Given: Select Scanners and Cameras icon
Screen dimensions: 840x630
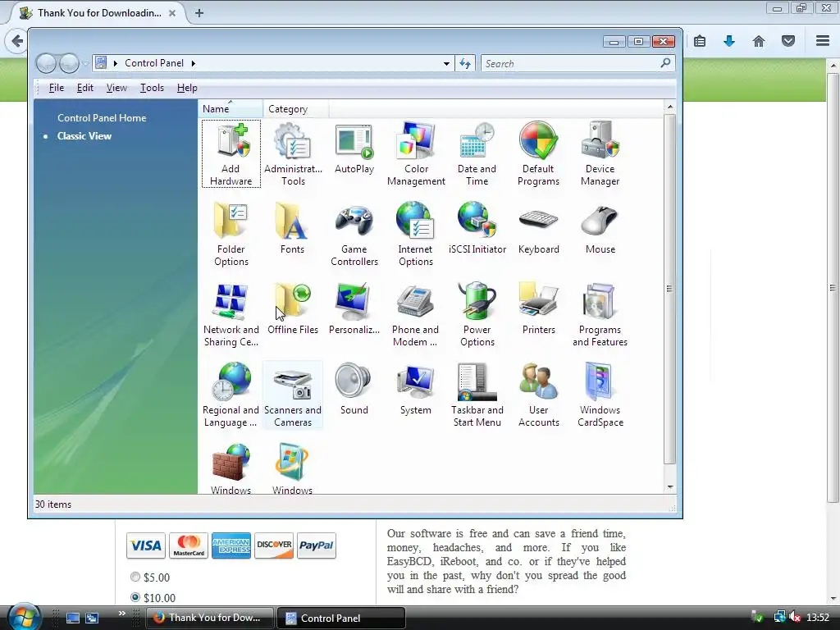Looking at the screenshot, I should (293, 395).
